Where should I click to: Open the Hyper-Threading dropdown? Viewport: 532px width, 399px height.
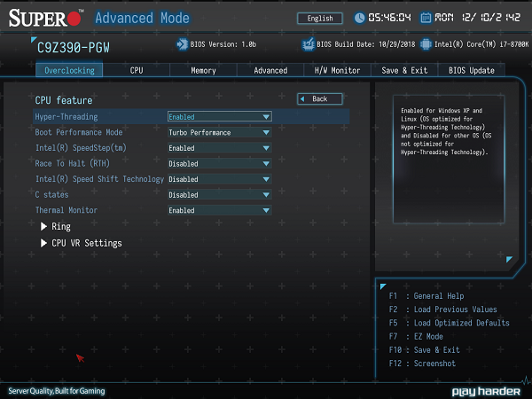[x=220, y=117]
